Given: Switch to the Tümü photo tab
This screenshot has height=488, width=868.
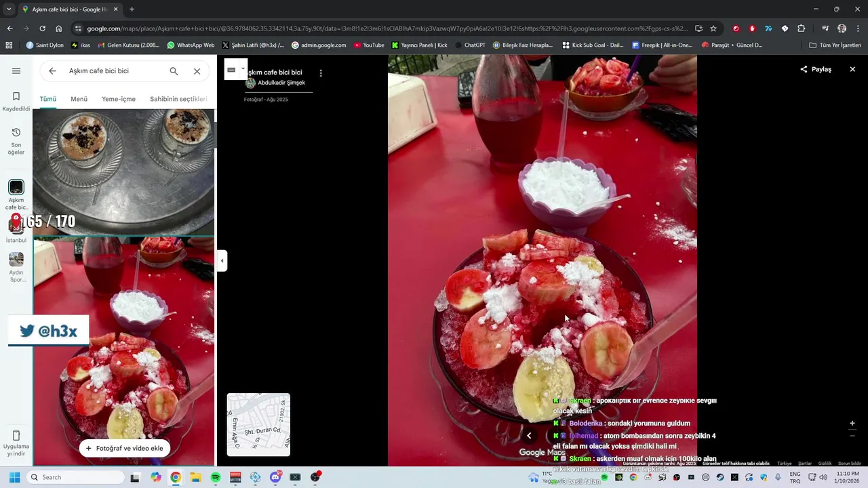Looking at the screenshot, I should (x=47, y=99).
